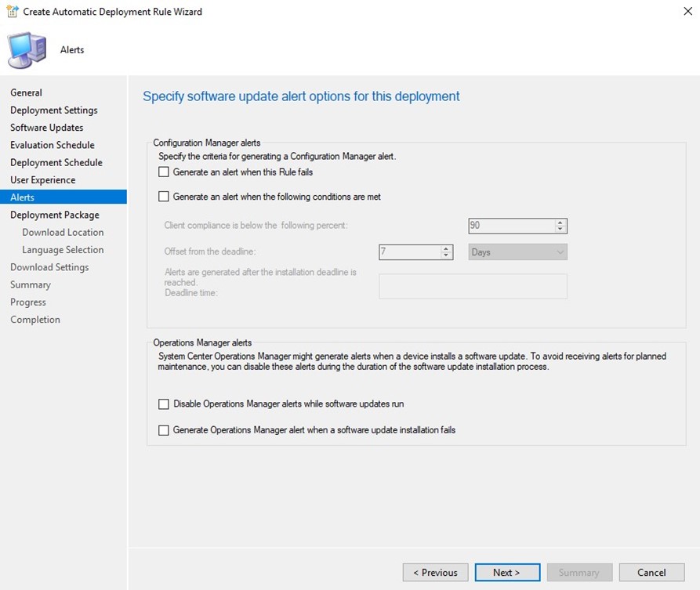Screen dimensions: 700x590
Task: Select Download Location sub-step
Action: click(63, 232)
